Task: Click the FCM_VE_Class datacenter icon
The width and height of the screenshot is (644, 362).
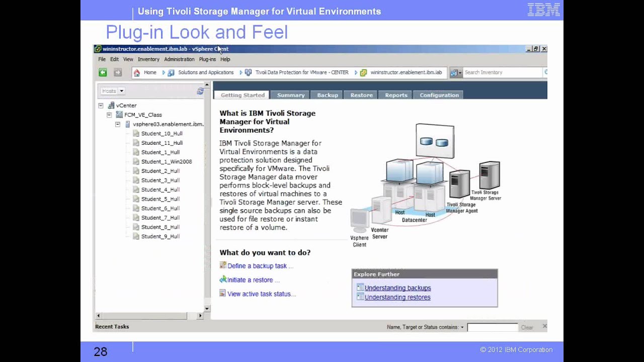Action: coord(119,115)
